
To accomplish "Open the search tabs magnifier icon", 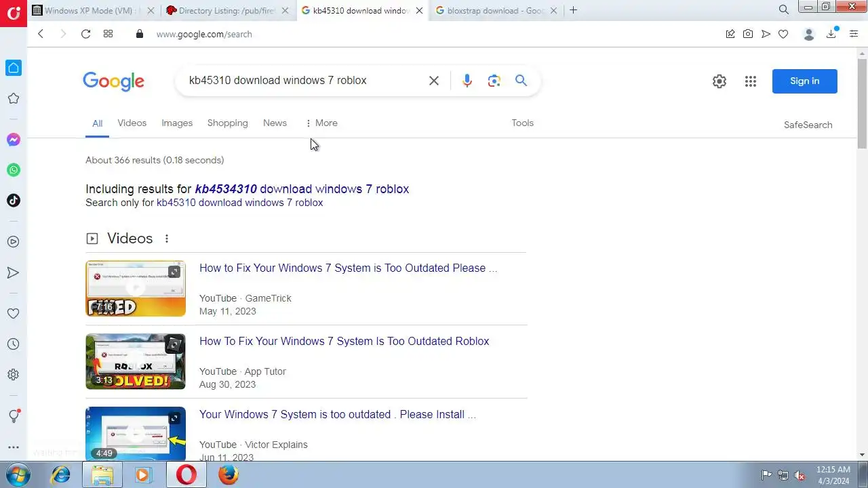I will pos(784,9).
